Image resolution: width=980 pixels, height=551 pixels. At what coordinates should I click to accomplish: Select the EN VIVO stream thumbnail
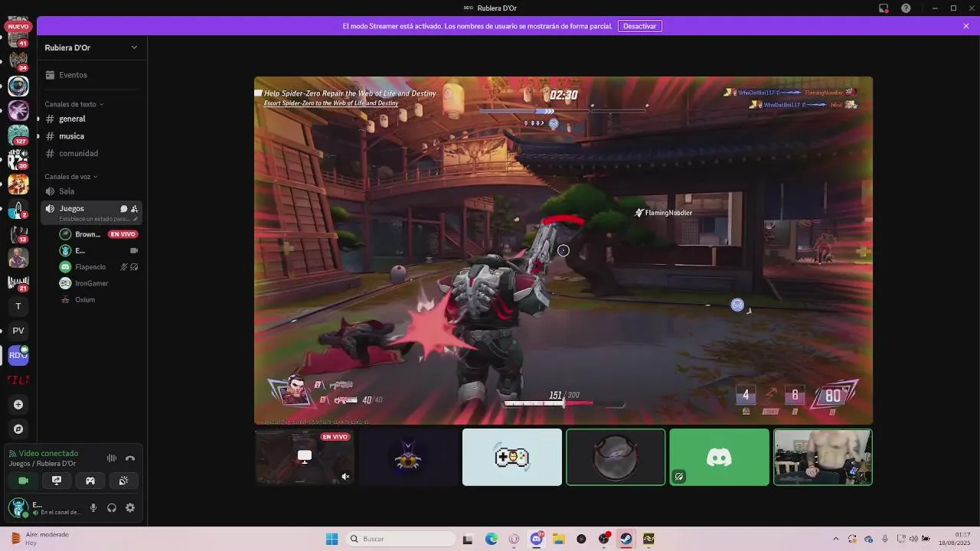[x=305, y=457]
